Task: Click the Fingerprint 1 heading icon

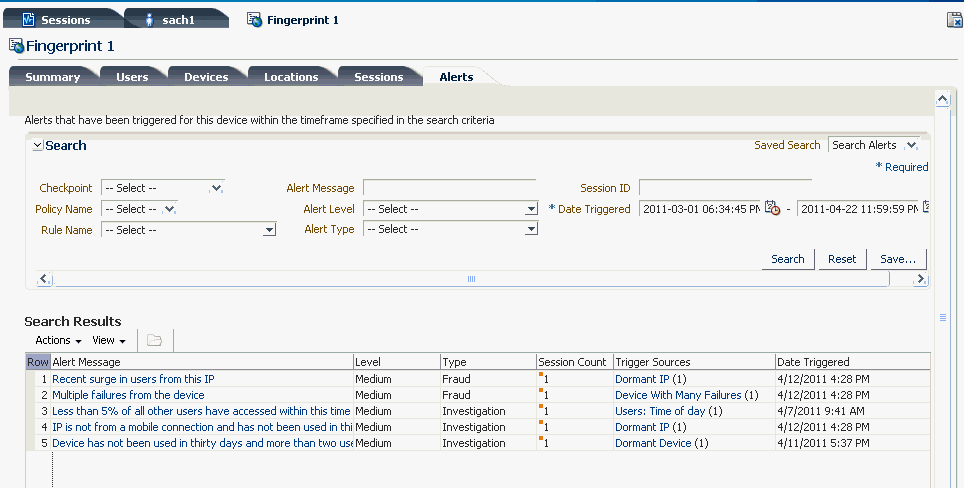Action: pyautogui.click(x=17, y=45)
